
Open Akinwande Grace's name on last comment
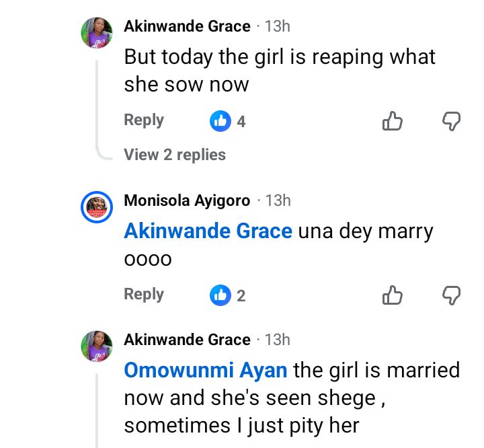(x=187, y=340)
